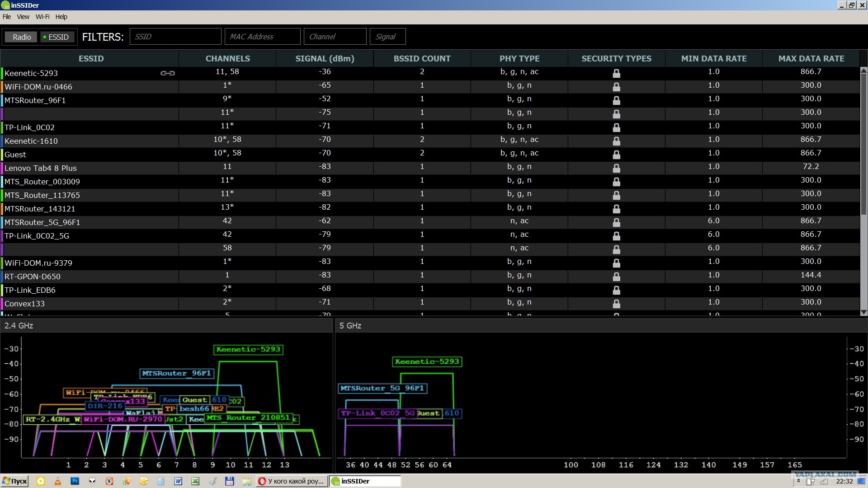This screenshot has width=868, height=488.
Task: Click the lock icon in the Keenetic-1610 row
Action: click(616, 141)
